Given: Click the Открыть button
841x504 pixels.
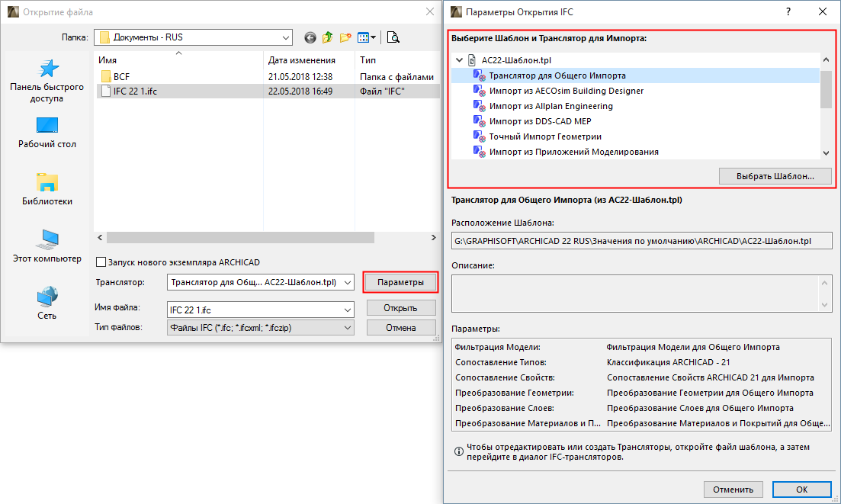Looking at the screenshot, I should (x=400, y=308).
